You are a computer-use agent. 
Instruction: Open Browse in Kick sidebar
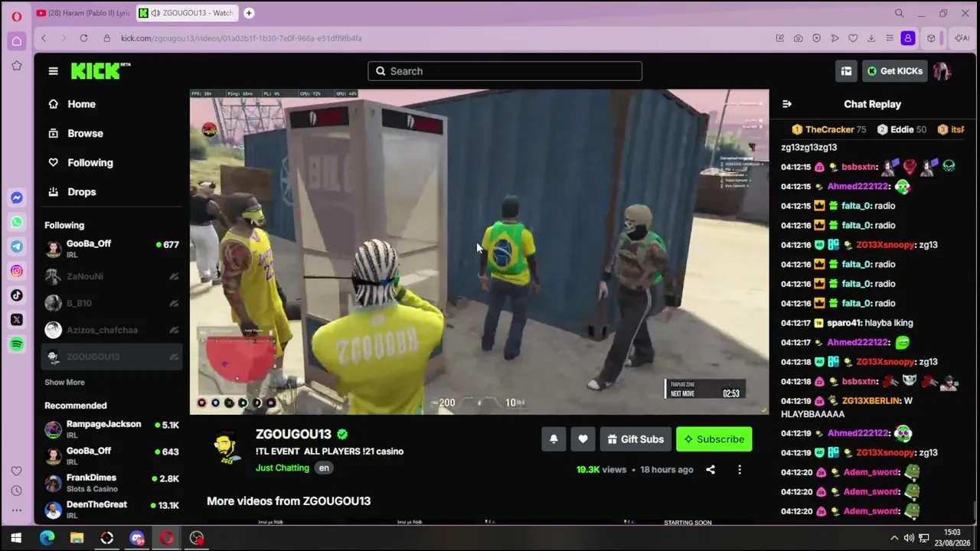[85, 133]
